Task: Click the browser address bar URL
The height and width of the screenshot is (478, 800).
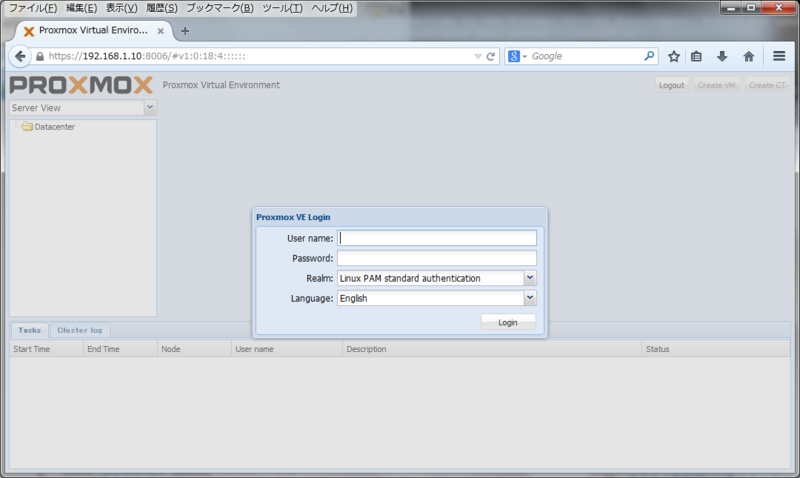Action: pos(147,56)
